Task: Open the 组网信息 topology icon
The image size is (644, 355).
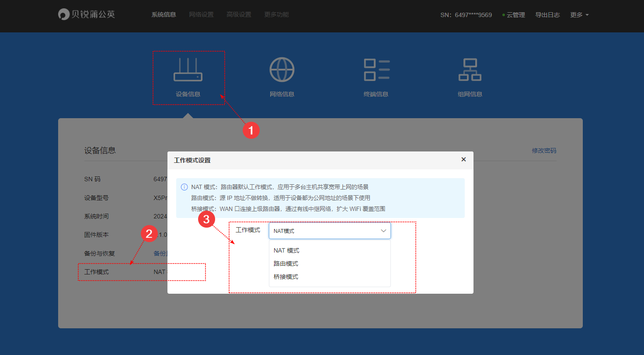Action: click(x=470, y=70)
